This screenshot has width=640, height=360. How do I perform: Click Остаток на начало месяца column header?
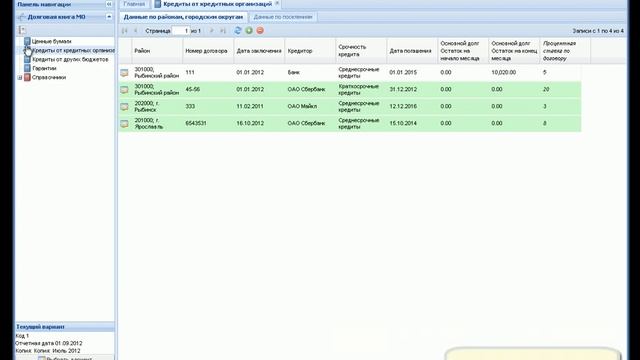[463, 51]
